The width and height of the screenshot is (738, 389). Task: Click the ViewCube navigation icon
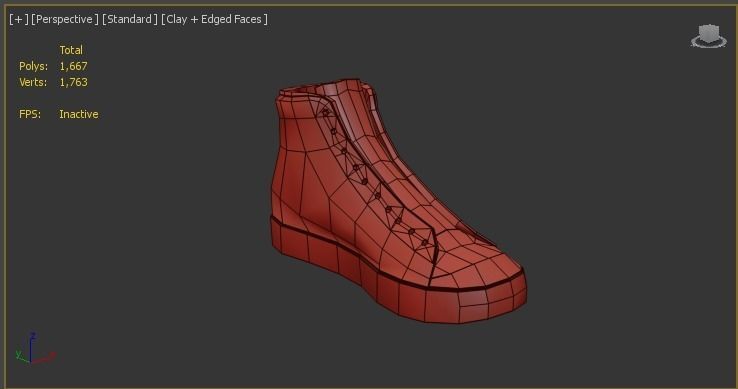pos(708,36)
